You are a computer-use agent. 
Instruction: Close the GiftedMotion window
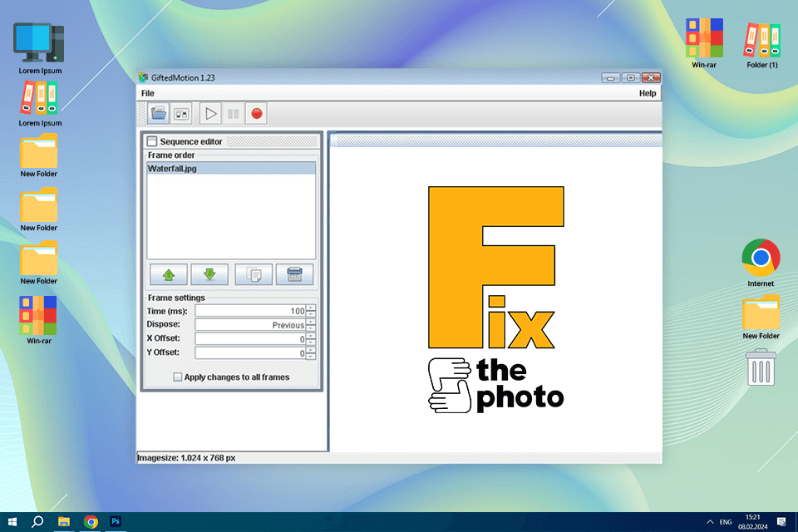tap(651, 77)
